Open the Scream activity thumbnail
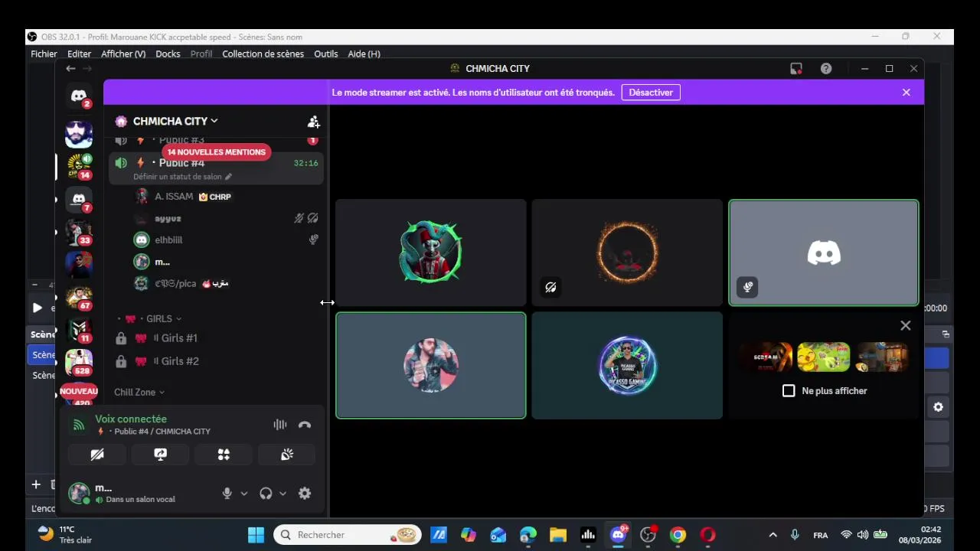This screenshot has width=980, height=551. coord(766,357)
